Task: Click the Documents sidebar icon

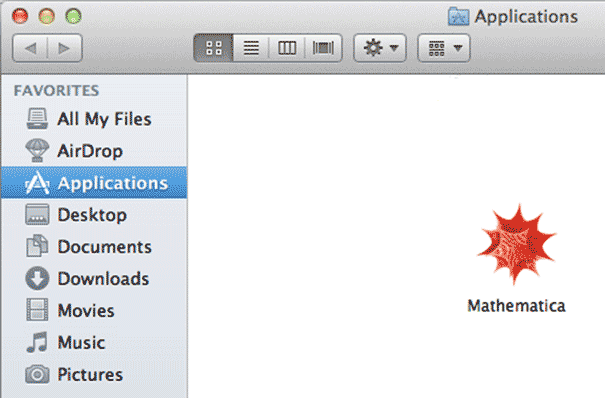Action: click(x=37, y=246)
